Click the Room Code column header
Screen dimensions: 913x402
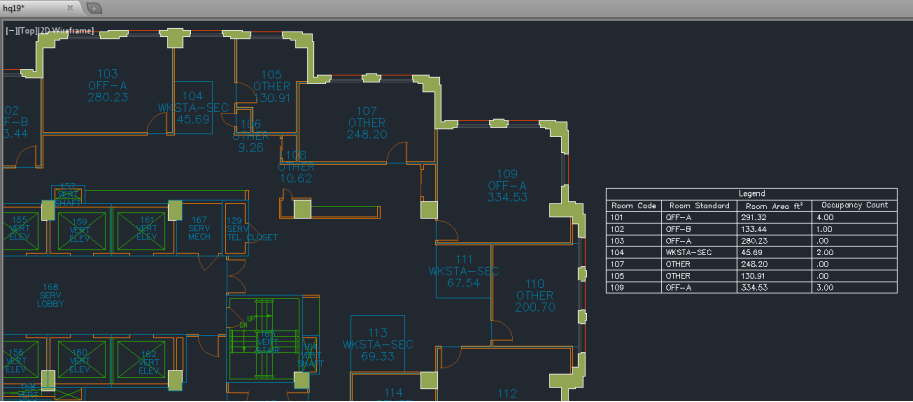pyautogui.click(x=634, y=205)
